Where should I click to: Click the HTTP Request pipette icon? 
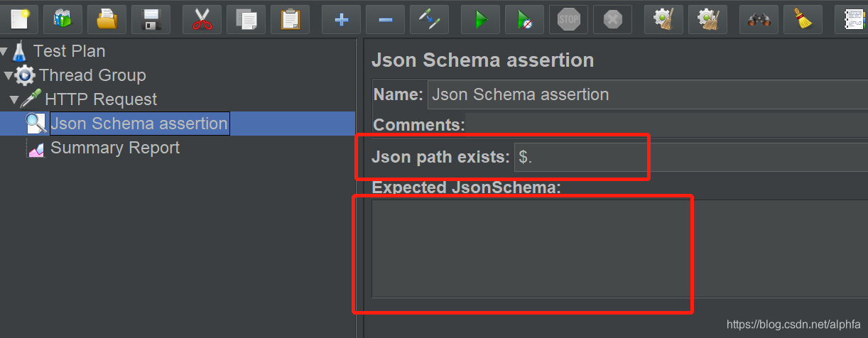[x=31, y=99]
